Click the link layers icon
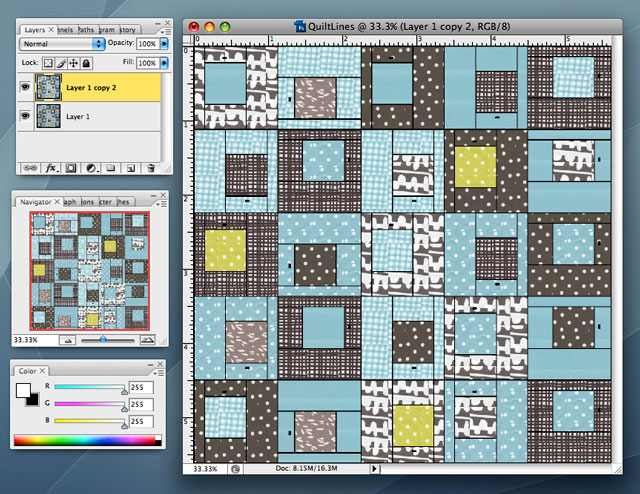 pos(30,168)
